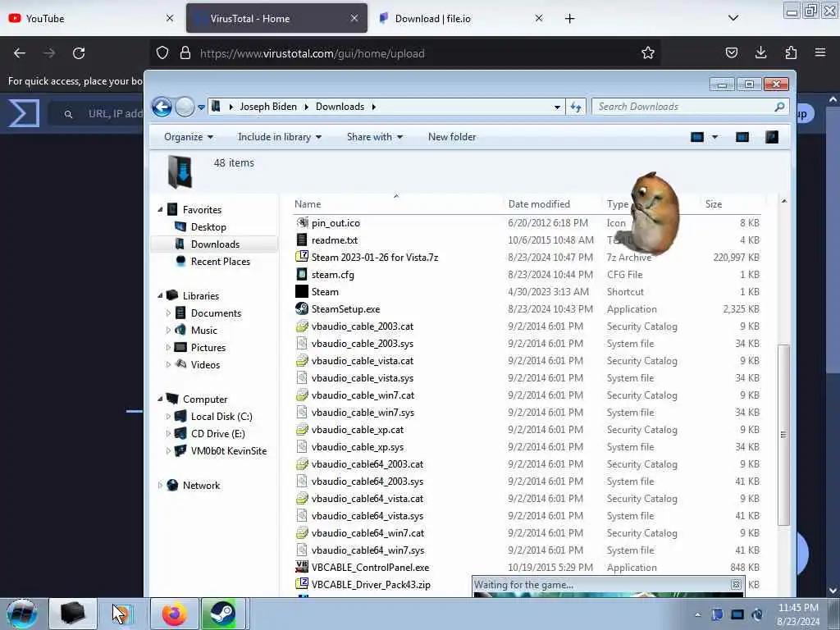840x630 pixels.
Task: Select steam.cfg file icon
Action: pos(302,274)
